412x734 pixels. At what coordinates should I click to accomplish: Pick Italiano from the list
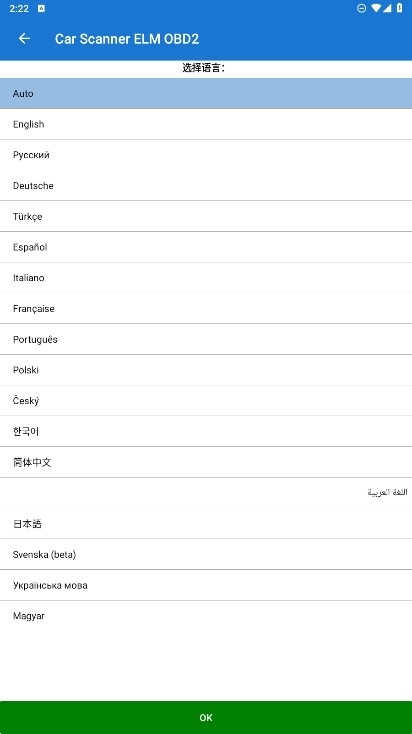(206, 278)
